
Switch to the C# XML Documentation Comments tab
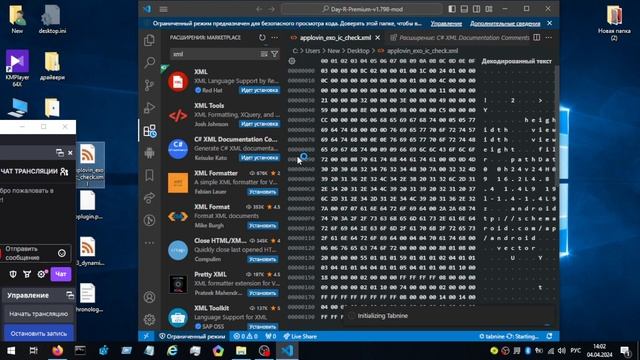point(460,38)
